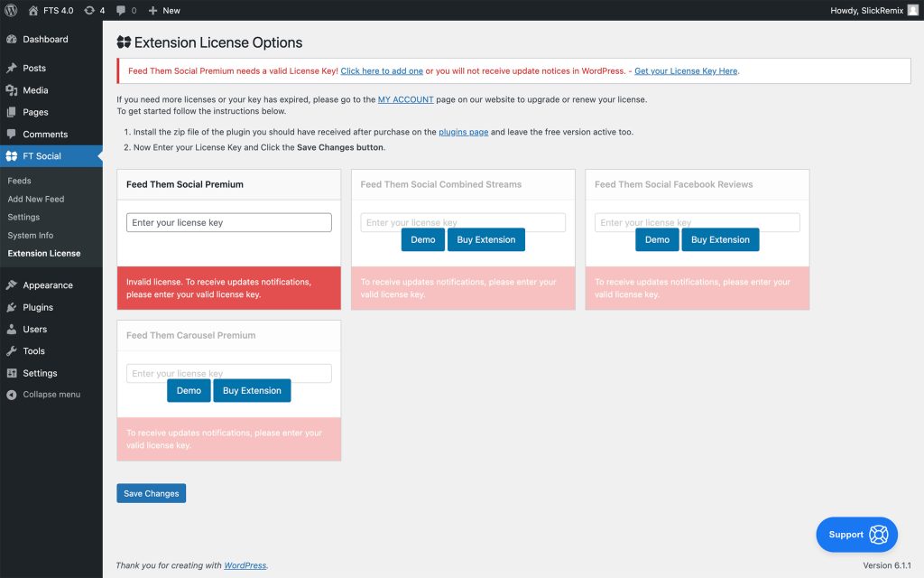Click the 'FTS 4.0' site name
This screenshot has width=924, height=578.
[x=59, y=10]
